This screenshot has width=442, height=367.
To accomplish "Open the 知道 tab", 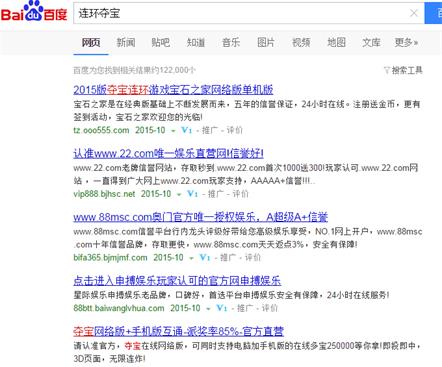I will [x=196, y=42].
